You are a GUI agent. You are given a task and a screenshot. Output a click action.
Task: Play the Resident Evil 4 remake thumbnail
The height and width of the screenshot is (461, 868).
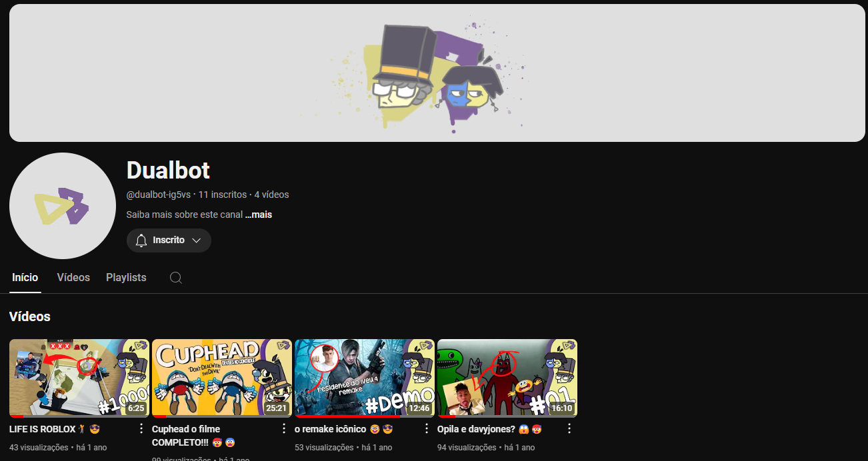point(365,378)
